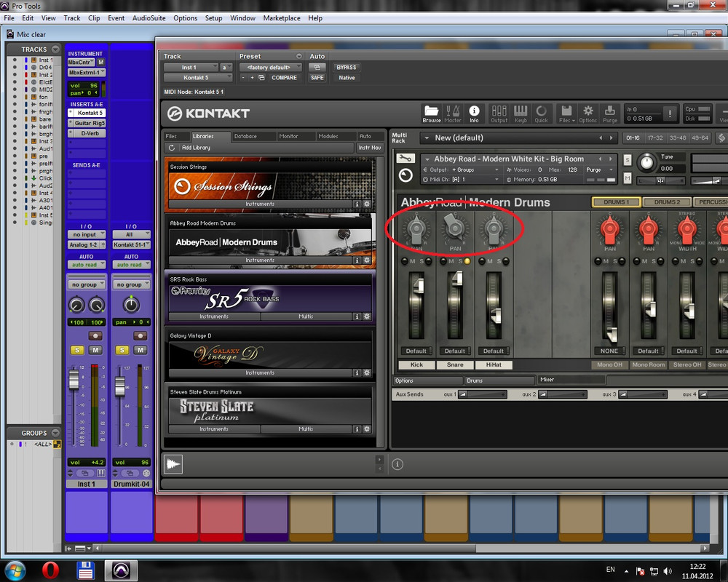
Task: Open the 'no input' input selector on Inst 1
Action: 87,235
